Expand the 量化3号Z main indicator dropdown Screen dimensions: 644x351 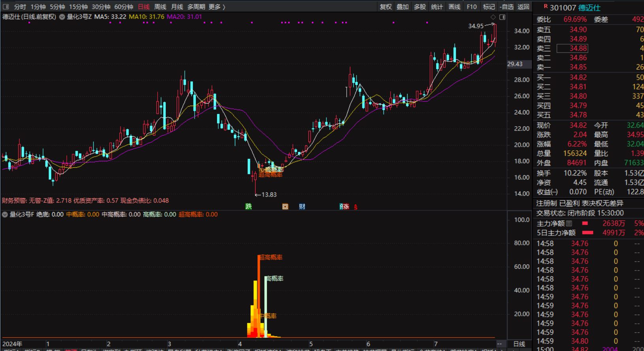(62, 17)
